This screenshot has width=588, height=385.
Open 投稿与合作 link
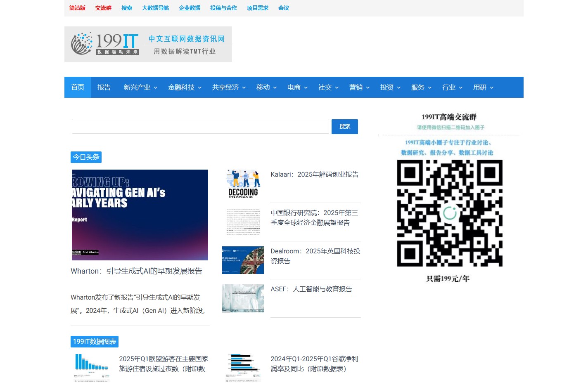(x=223, y=8)
